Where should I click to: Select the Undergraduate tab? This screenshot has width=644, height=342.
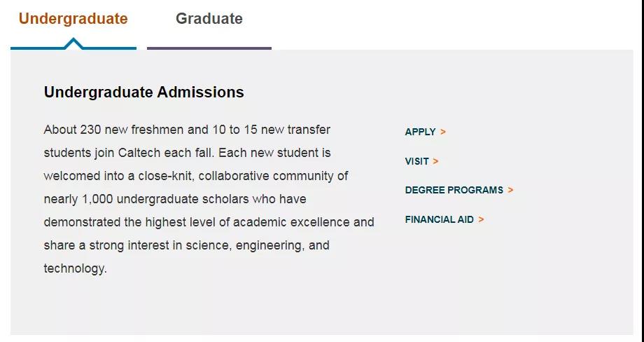(73, 19)
